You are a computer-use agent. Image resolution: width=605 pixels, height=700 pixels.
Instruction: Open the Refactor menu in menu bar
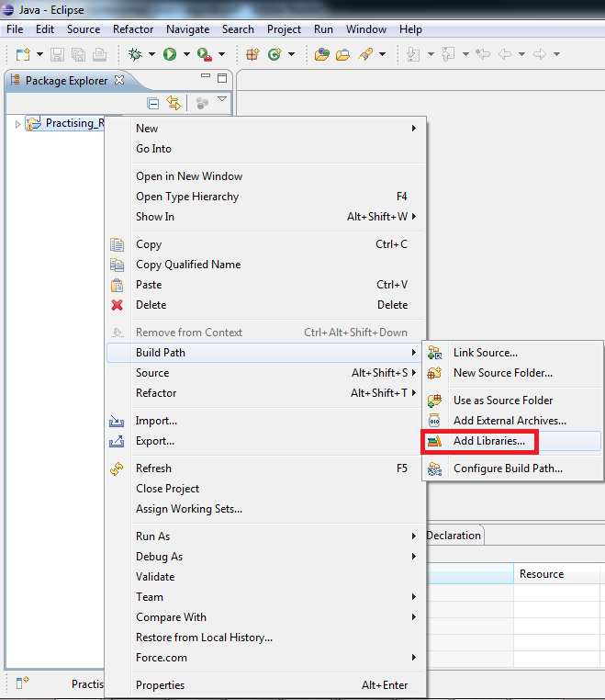[133, 29]
